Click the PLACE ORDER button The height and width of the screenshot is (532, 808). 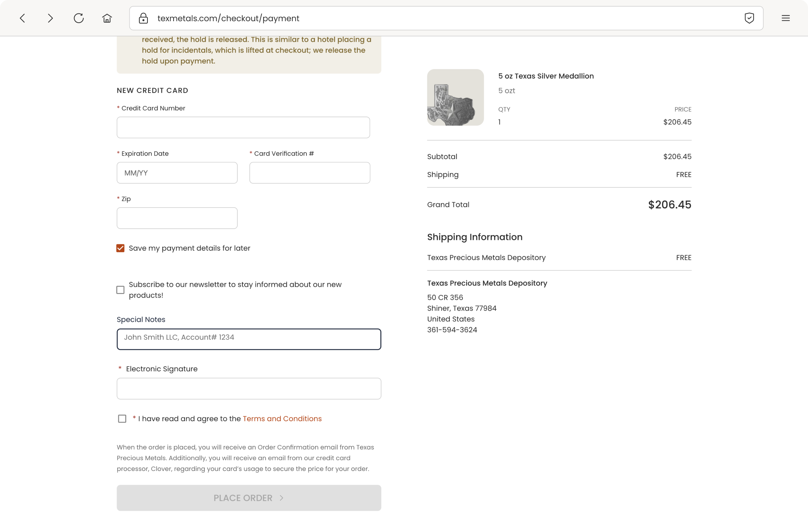249,498
